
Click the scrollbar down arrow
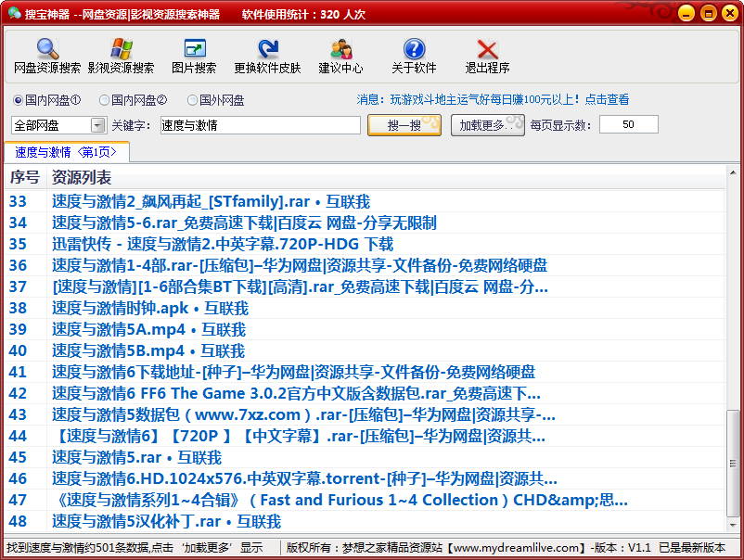point(733,525)
